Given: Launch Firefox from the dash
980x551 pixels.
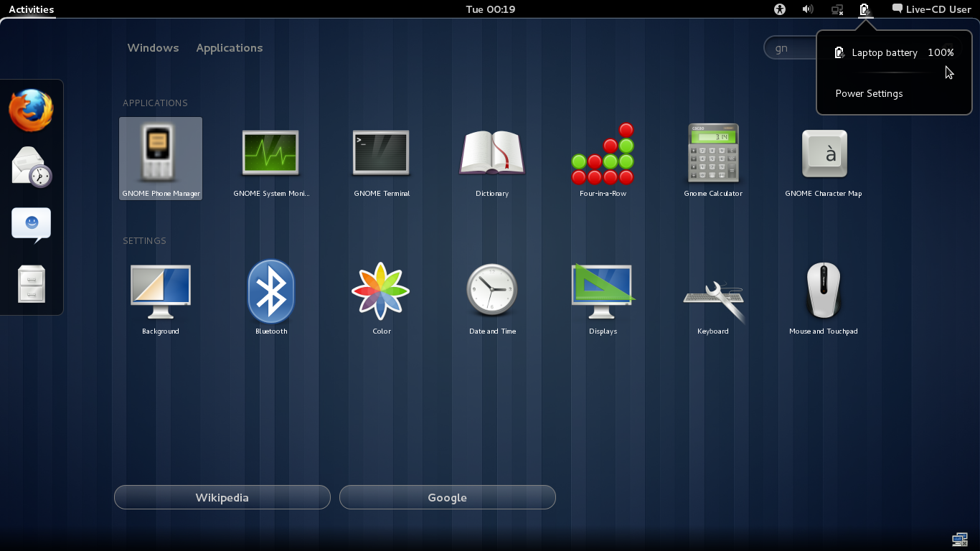Looking at the screenshot, I should (32, 110).
